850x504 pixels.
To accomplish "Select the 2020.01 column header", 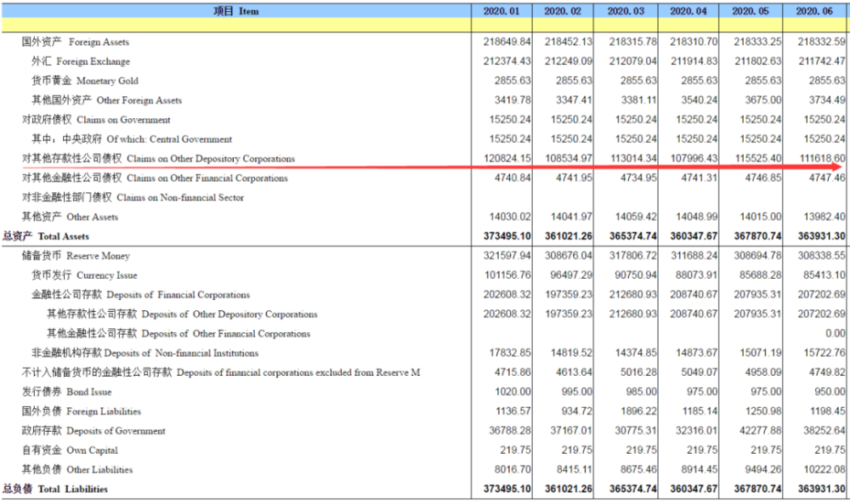I will 501,11.
